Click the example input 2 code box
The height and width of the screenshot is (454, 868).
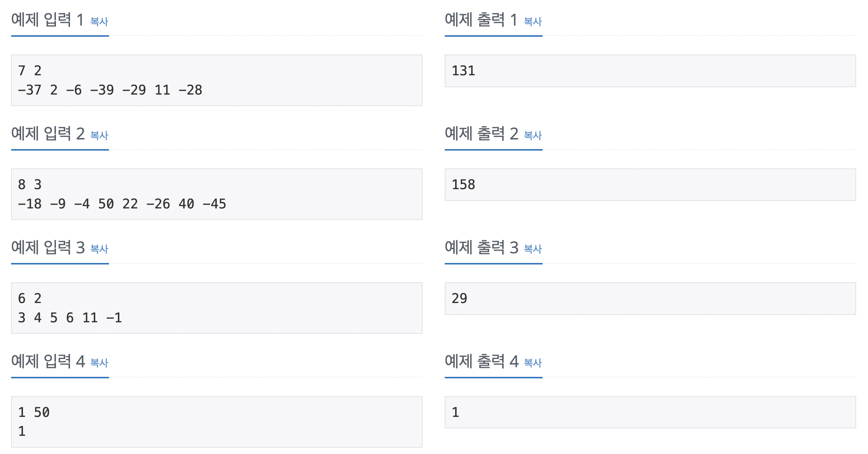click(217, 194)
